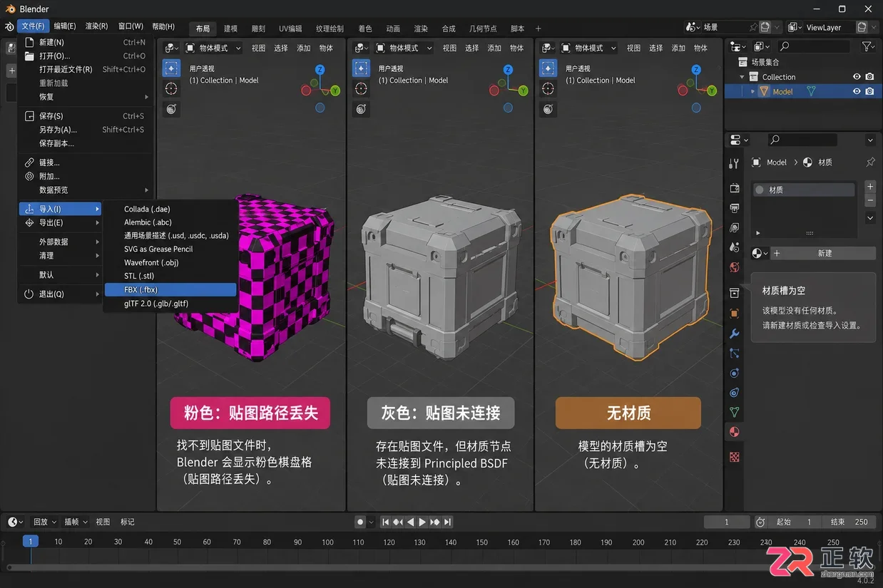
Task: Open material browse dropdown beside 新建
Action: (760, 253)
